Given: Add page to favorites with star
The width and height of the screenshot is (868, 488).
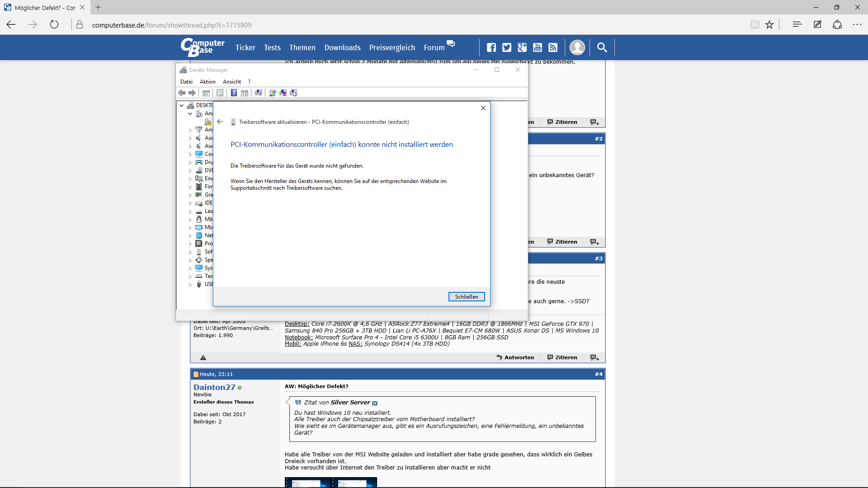Looking at the screenshot, I should click(x=769, y=25).
